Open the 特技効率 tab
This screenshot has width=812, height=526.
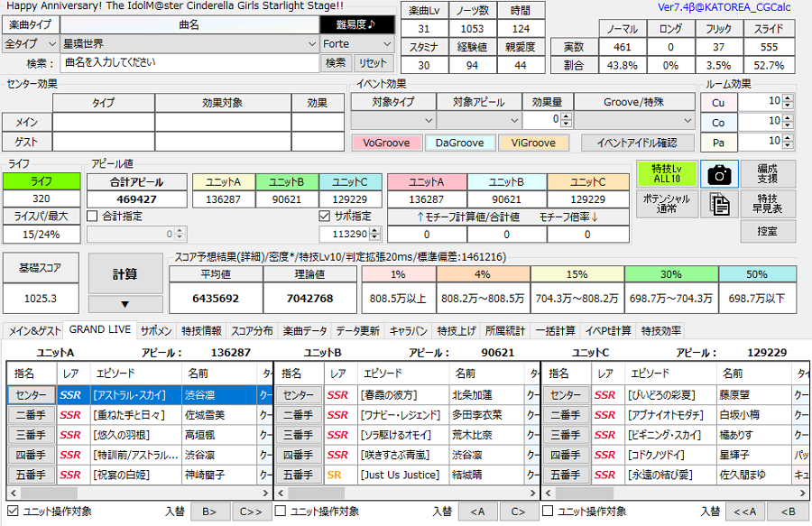(x=660, y=331)
